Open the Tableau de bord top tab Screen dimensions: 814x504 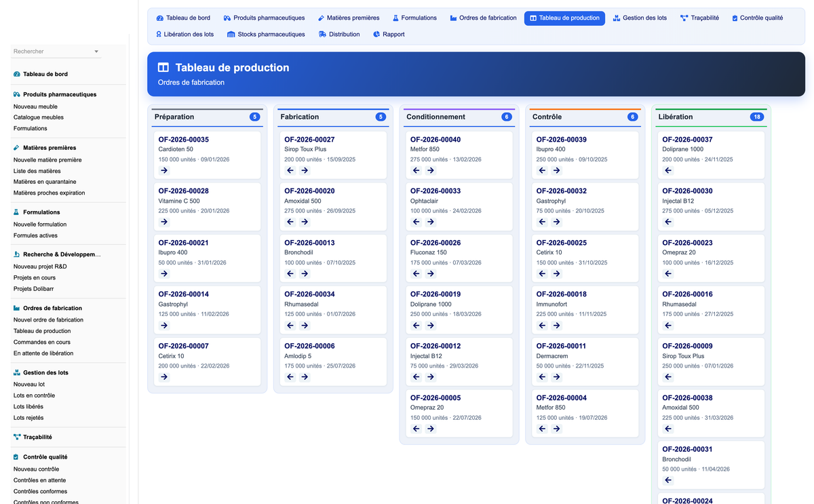183,18
